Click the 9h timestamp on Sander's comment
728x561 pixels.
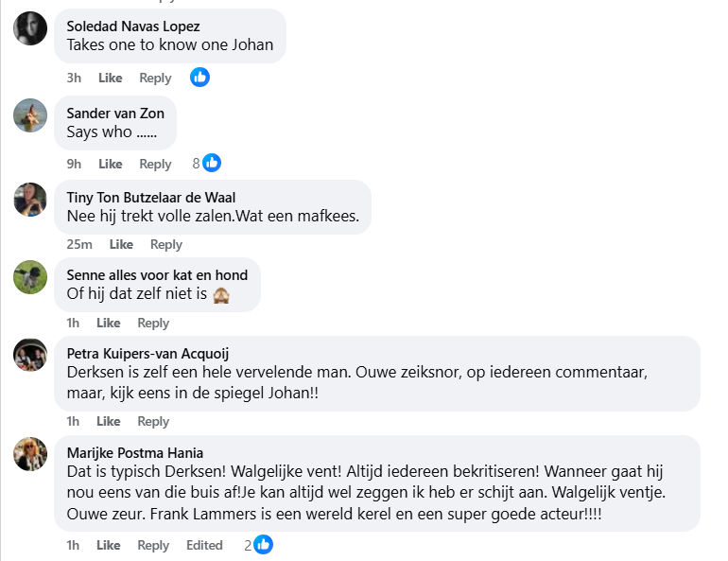74,164
